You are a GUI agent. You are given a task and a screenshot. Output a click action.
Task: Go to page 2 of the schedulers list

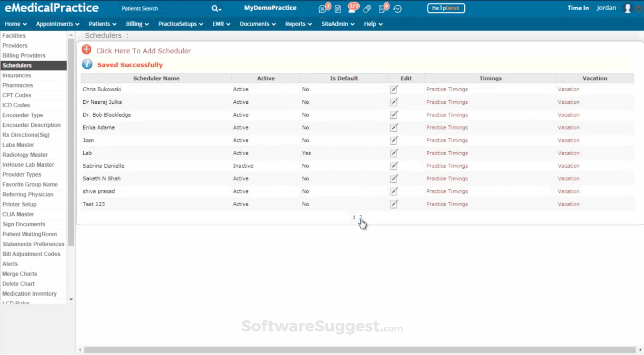[360, 217]
